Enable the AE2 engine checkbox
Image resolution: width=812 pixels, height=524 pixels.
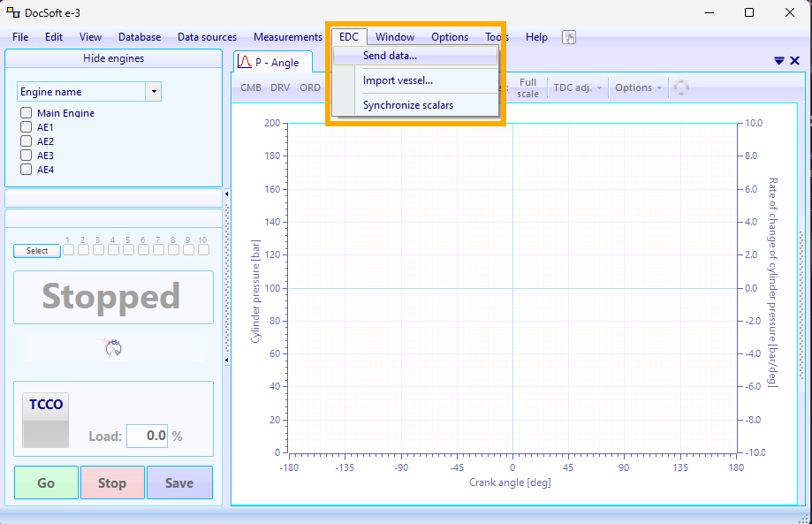click(26, 141)
